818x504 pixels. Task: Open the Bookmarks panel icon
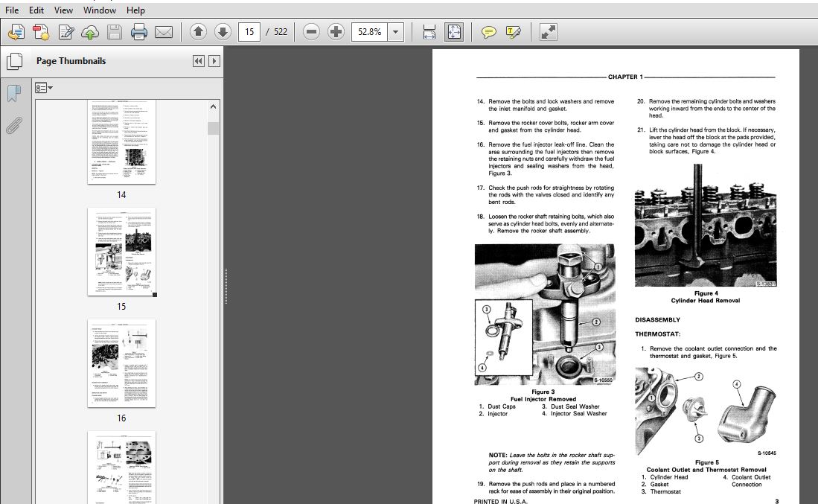click(14, 94)
